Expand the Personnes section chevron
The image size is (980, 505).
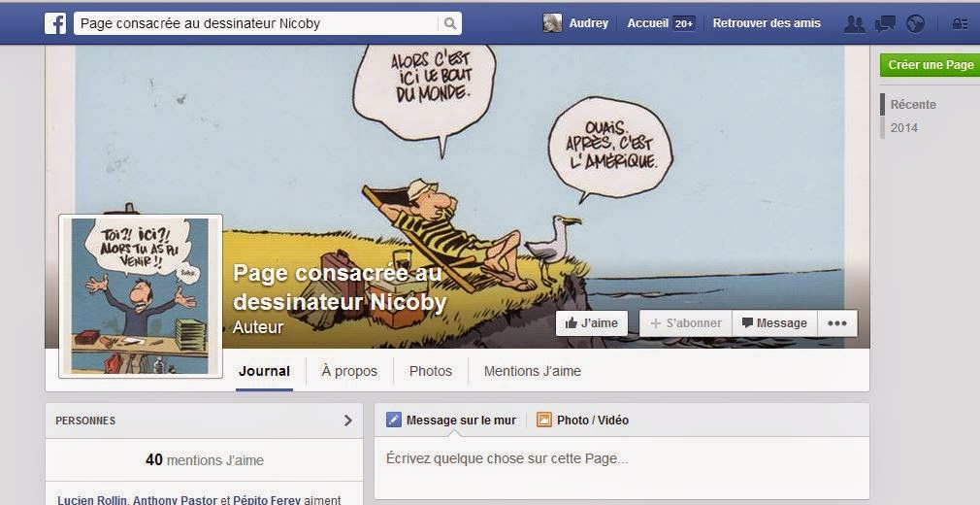tap(348, 421)
